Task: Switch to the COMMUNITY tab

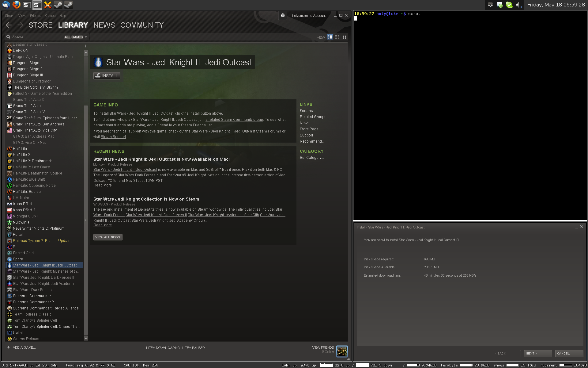Action: click(x=142, y=25)
